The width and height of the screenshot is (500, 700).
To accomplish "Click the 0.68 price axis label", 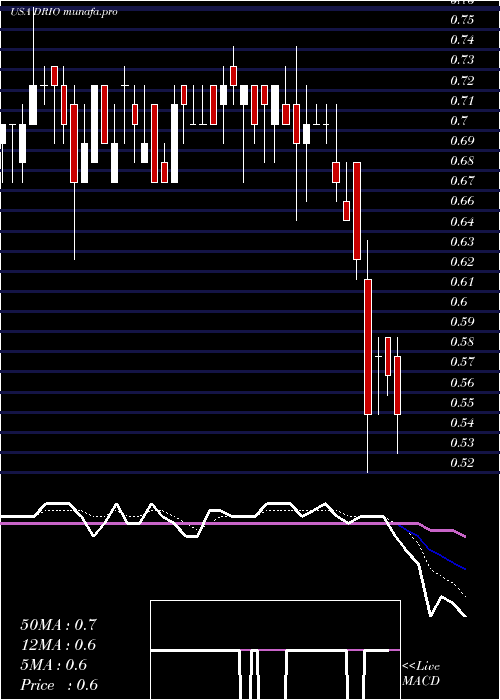I will [462, 161].
